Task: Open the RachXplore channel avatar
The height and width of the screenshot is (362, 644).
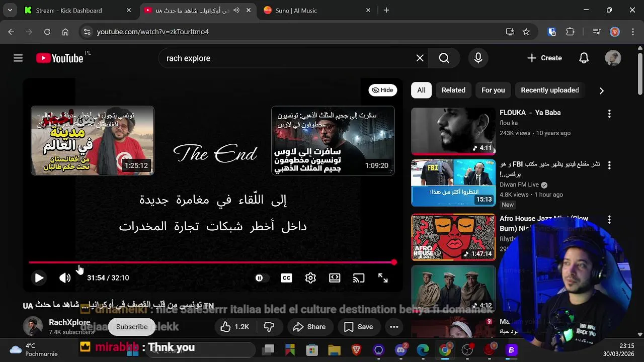Action: click(x=33, y=327)
